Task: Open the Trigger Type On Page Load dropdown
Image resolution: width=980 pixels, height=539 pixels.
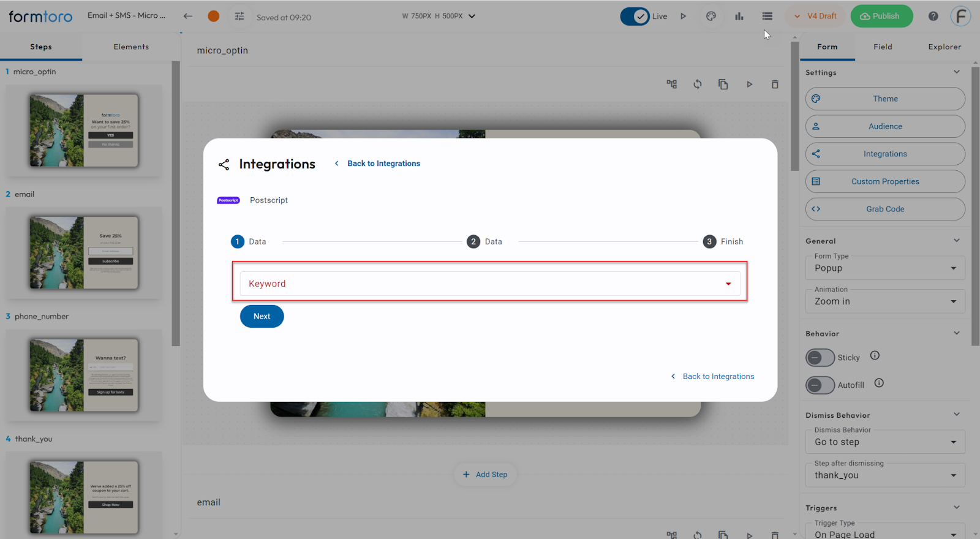Action: click(885, 531)
